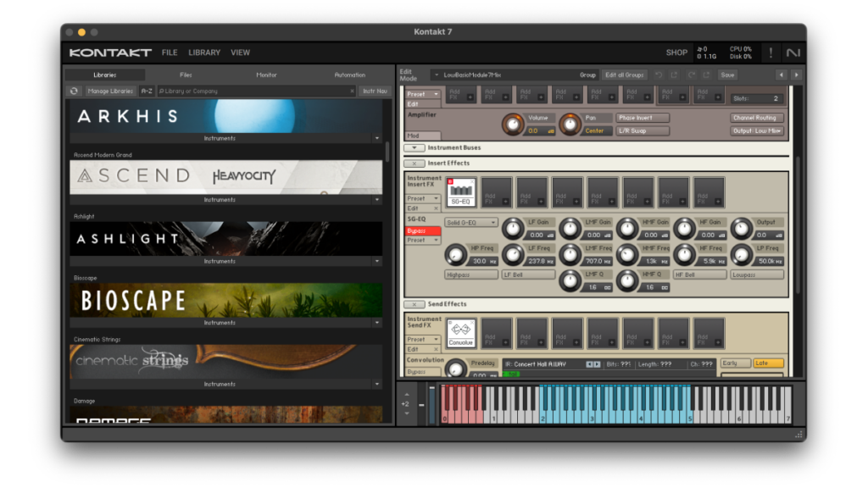
Task: Switch to the Automation tab
Action: coord(350,75)
